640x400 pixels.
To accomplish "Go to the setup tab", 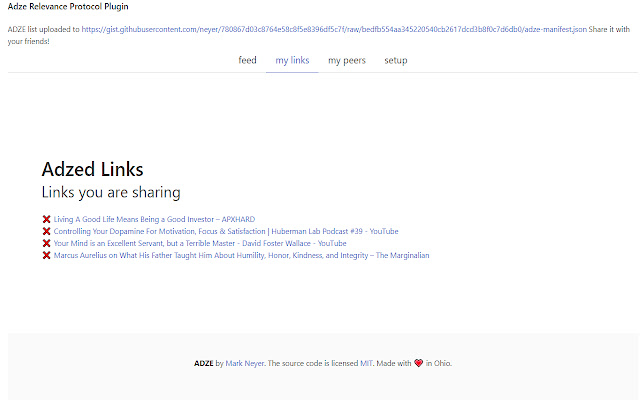I will click(396, 60).
